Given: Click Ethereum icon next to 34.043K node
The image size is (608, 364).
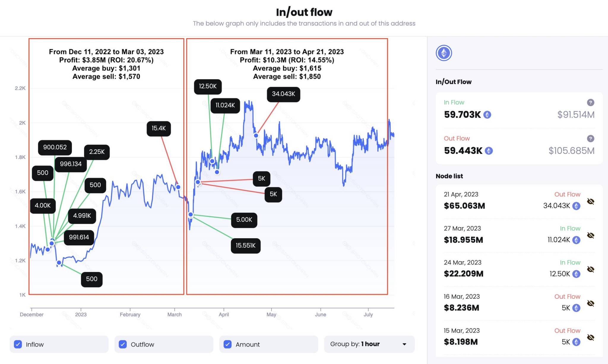Looking at the screenshot, I should (x=576, y=206).
